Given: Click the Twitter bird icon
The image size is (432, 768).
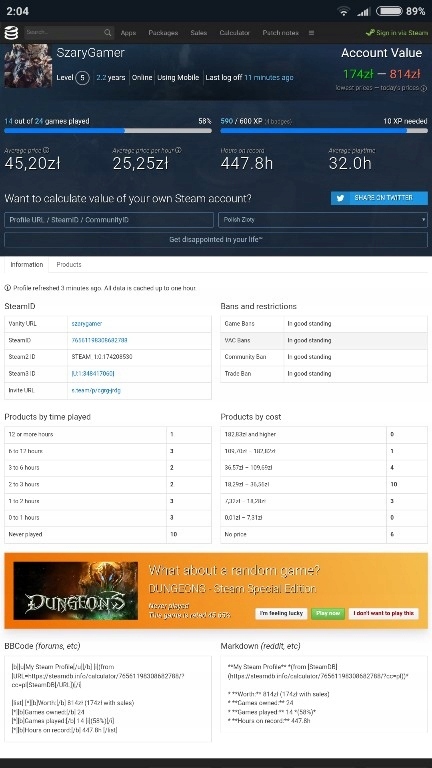Looking at the screenshot, I should [342, 198].
